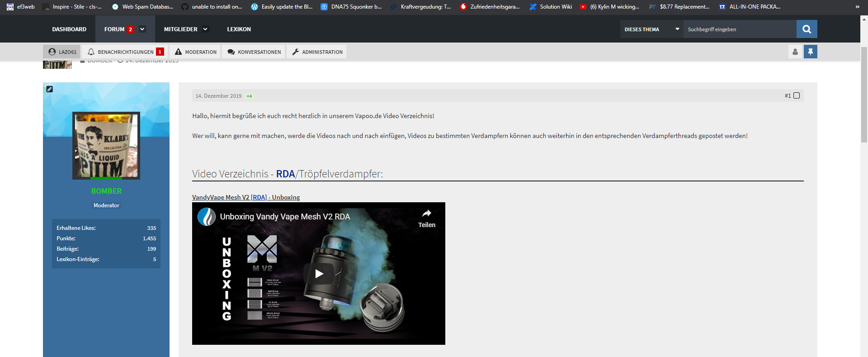This screenshot has width=868, height=357.
Task: Click the search magnifier button
Action: point(807,29)
